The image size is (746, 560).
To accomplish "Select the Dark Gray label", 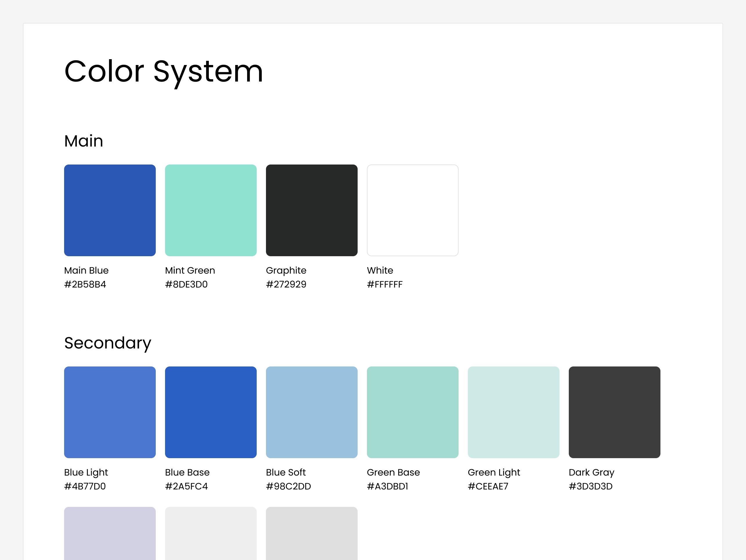I will [591, 473].
